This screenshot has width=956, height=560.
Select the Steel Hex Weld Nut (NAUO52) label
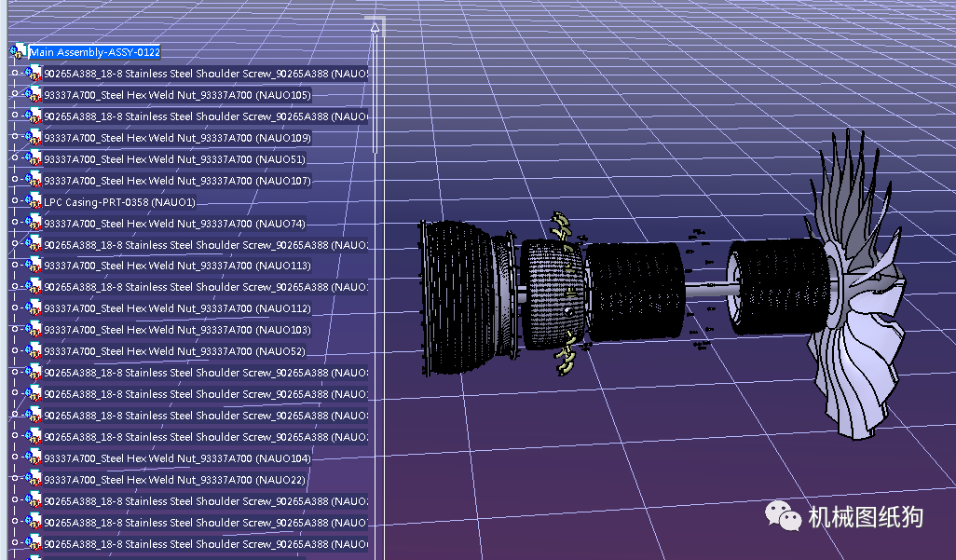(x=174, y=351)
